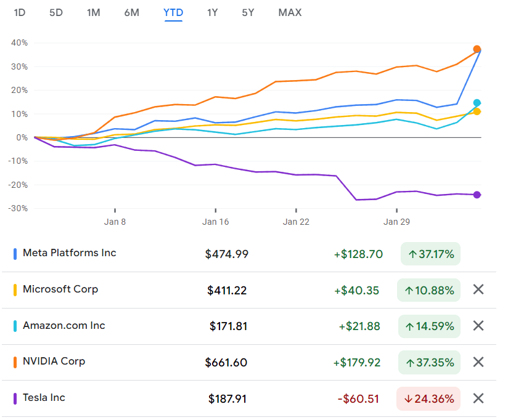Screen dimensions: 516x420
Task: Click the YTD time range tab
Action: 173,12
